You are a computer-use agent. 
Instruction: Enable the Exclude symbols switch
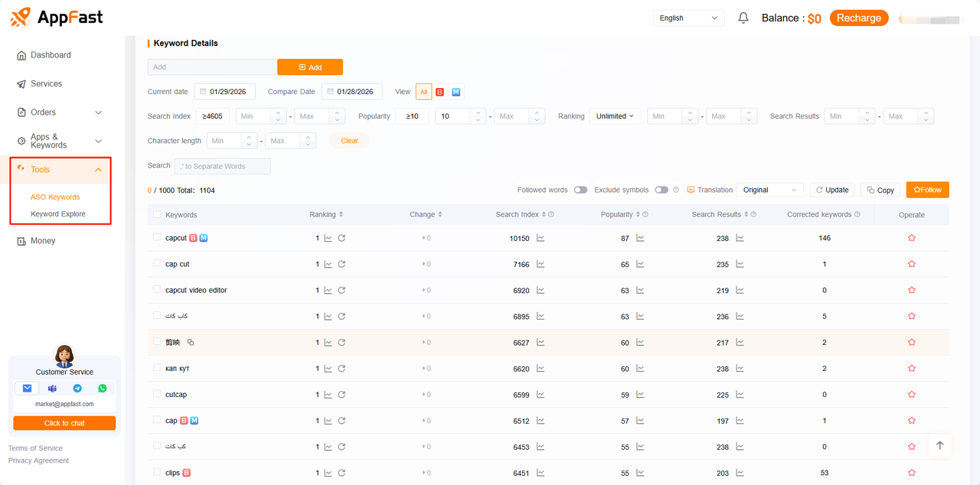(x=661, y=190)
